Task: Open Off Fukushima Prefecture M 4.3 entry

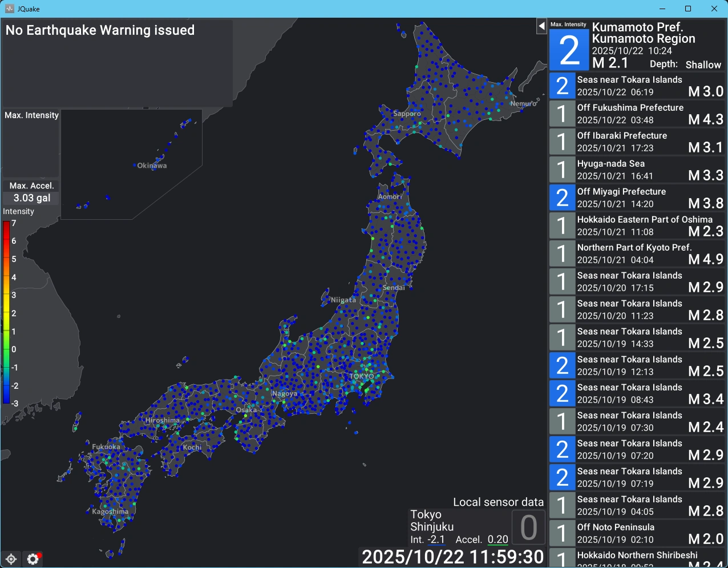Action: [x=637, y=114]
